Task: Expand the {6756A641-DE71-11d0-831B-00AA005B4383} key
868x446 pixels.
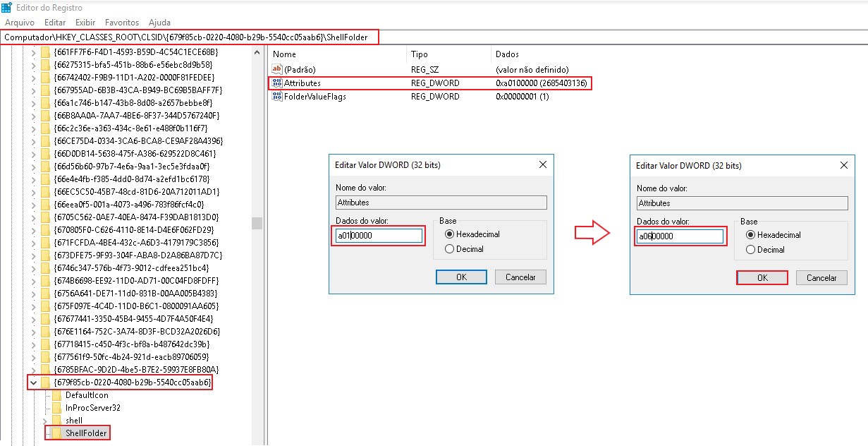Action: point(33,294)
